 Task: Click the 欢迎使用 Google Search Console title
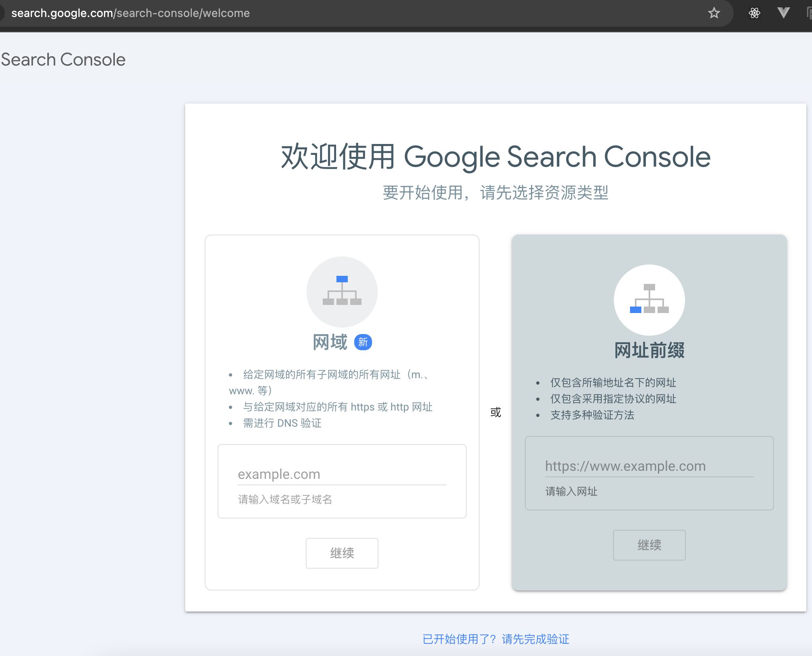[496, 157]
